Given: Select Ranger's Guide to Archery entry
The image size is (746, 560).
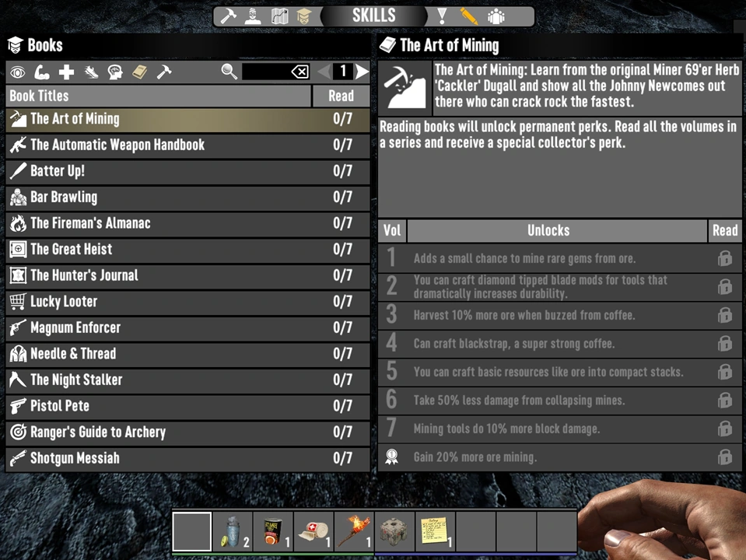Looking at the screenshot, I should pyautogui.click(x=188, y=432).
